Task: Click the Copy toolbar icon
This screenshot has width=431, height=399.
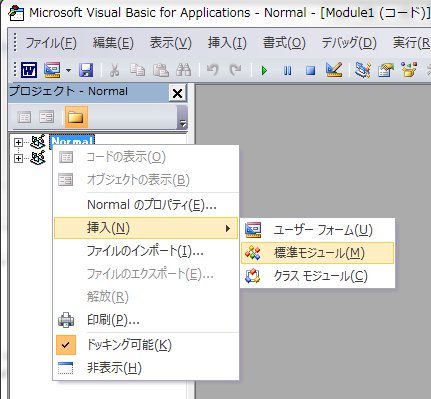Action: pyautogui.click(x=137, y=70)
